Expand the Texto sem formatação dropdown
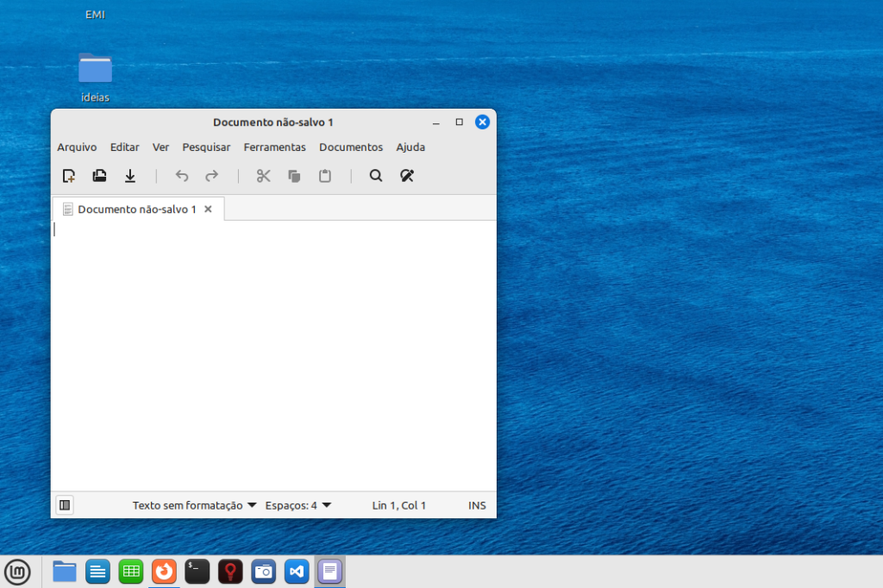 click(194, 505)
